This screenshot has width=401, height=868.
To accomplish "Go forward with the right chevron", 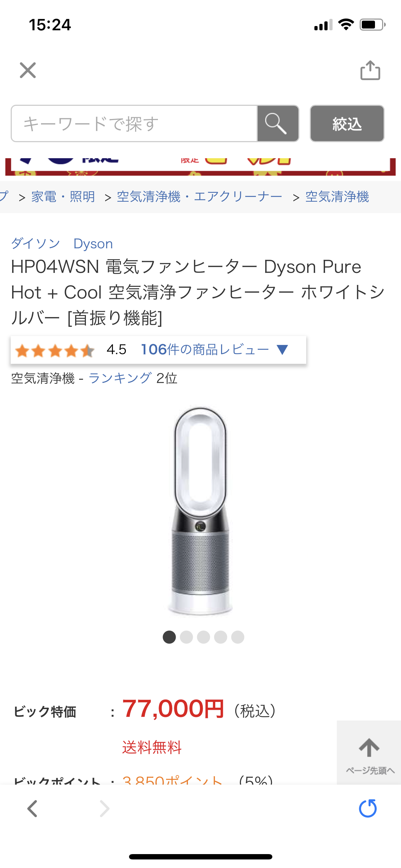I will (104, 808).
